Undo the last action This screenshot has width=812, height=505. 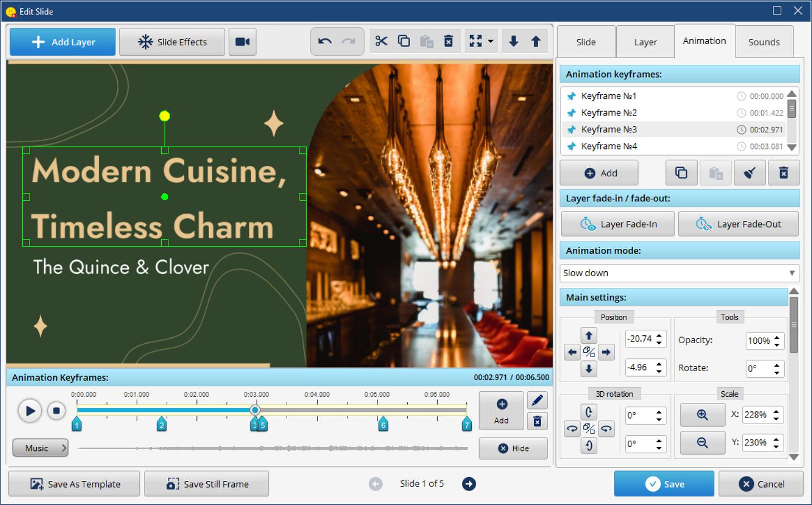tap(325, 41)
